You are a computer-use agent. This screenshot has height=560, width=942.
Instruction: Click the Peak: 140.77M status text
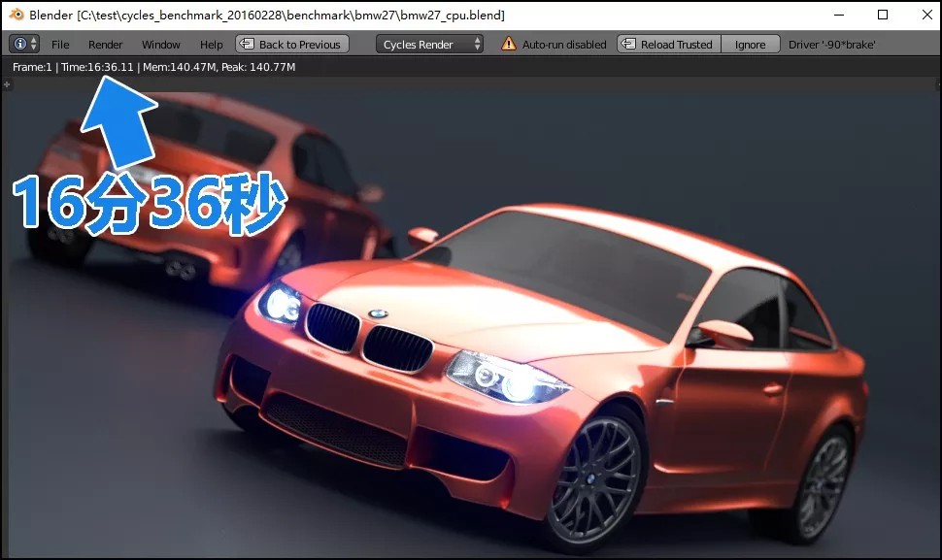click(258, 67)
